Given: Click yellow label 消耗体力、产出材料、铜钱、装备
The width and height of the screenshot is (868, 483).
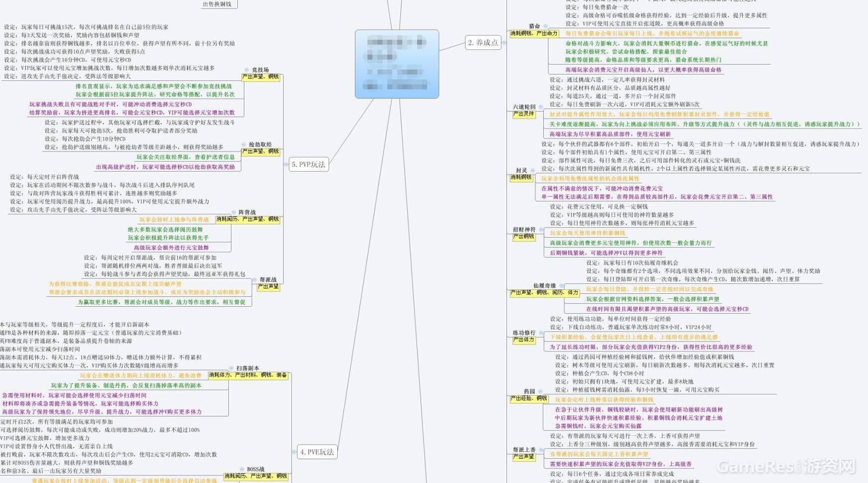Looking at the screenshot, I should [x=248, y=375].
